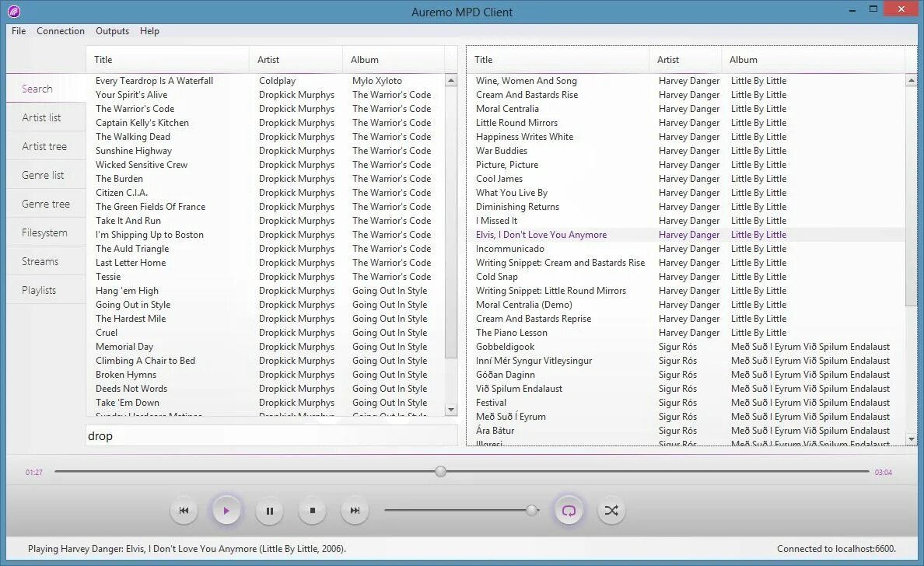The image size is (924, 566).
Task: Open the Genre list tab
Action: [x=46, y=175]
